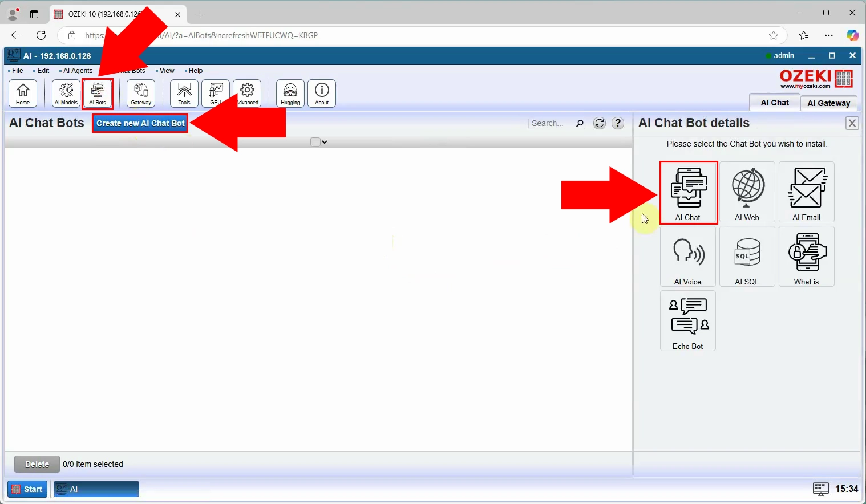Click Create new AI Chat Bot
This screenshot has height=504, width=866.
[140, 123]
